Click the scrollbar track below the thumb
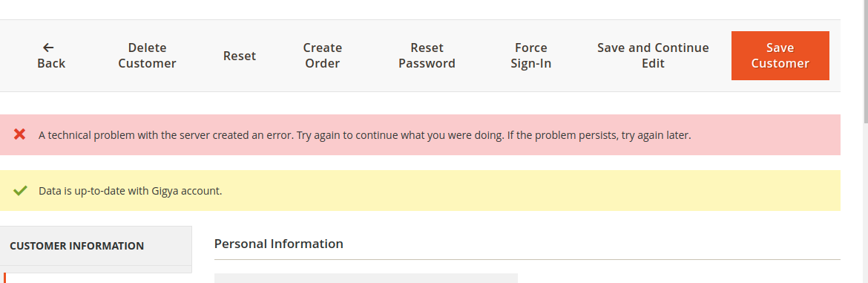This screenshot has height=283, width=868. [865, 202]
